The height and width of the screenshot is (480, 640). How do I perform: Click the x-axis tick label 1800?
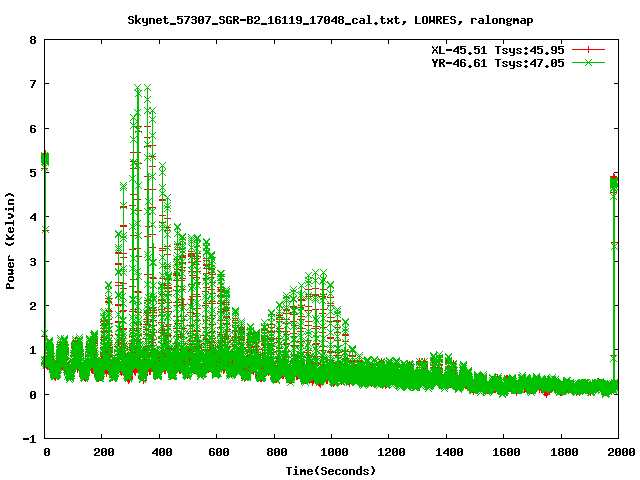pos(564,452)
